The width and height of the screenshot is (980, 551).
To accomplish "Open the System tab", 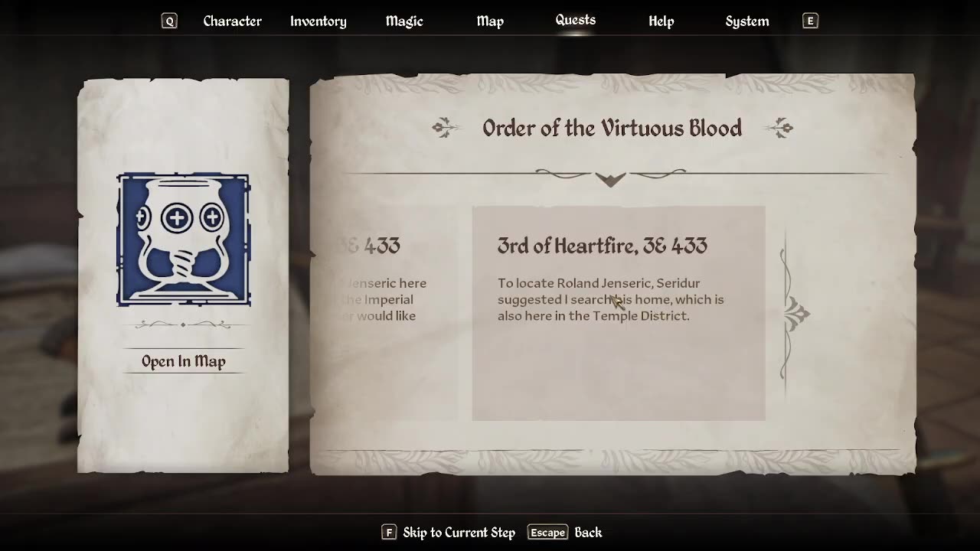I will point(747,21).
